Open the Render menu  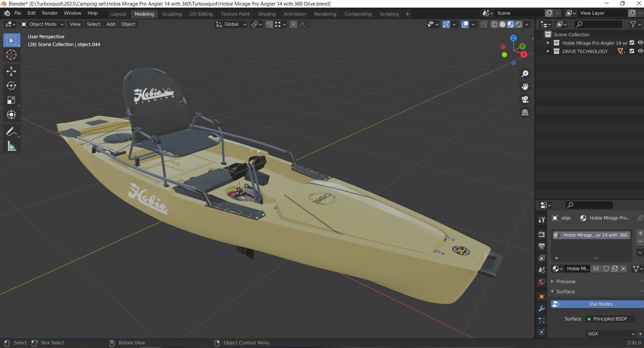[x=50, y=13]
